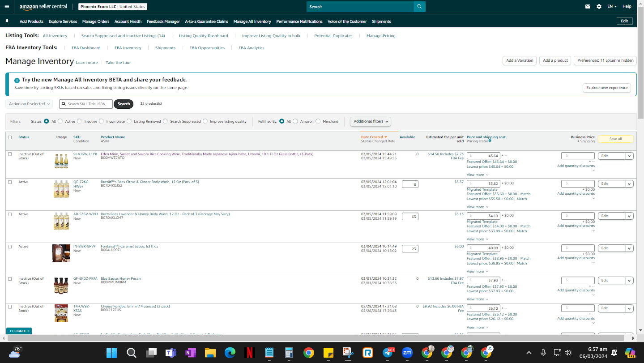
Task: Click the price field showing 40.00
Action: pos(483,248)
